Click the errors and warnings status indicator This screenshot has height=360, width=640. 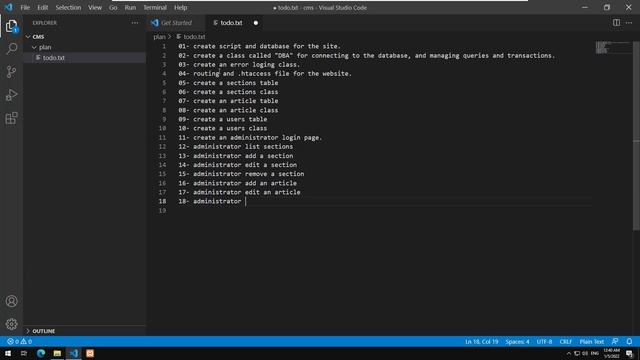pos(19,342)
